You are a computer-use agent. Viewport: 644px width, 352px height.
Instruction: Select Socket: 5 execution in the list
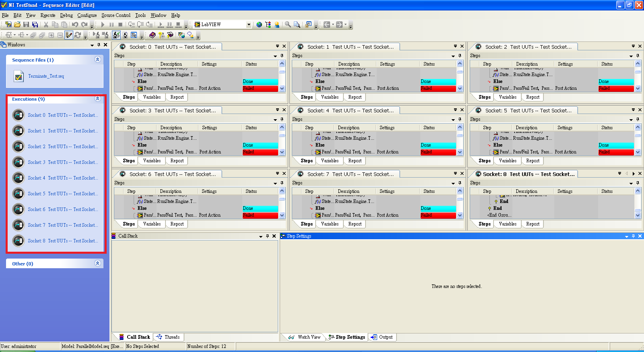coord(63,194)
